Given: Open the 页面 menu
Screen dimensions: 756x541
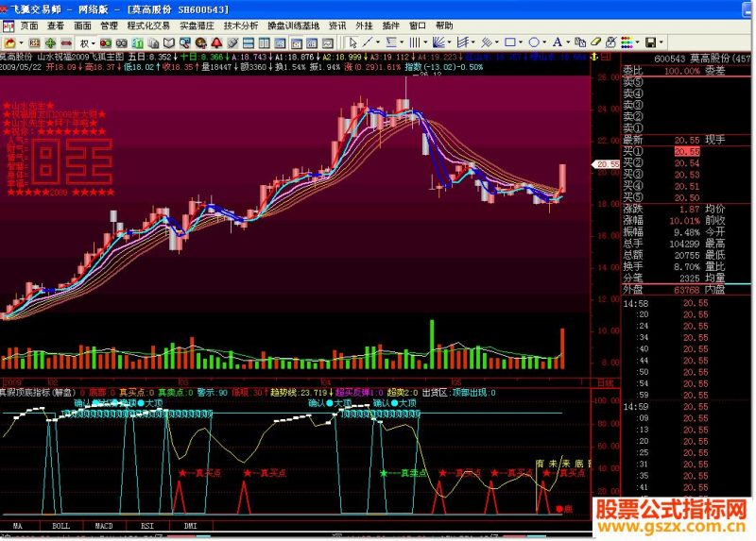Looking at the screenshot, I should tap(29, 26).
